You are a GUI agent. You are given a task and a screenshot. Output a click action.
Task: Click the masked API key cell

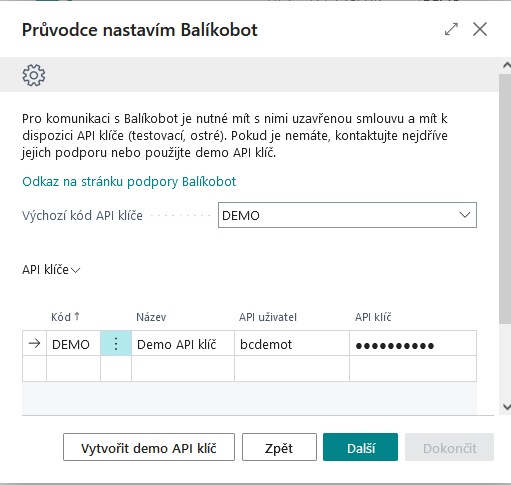pyautogui.click(x=413, y=343)
